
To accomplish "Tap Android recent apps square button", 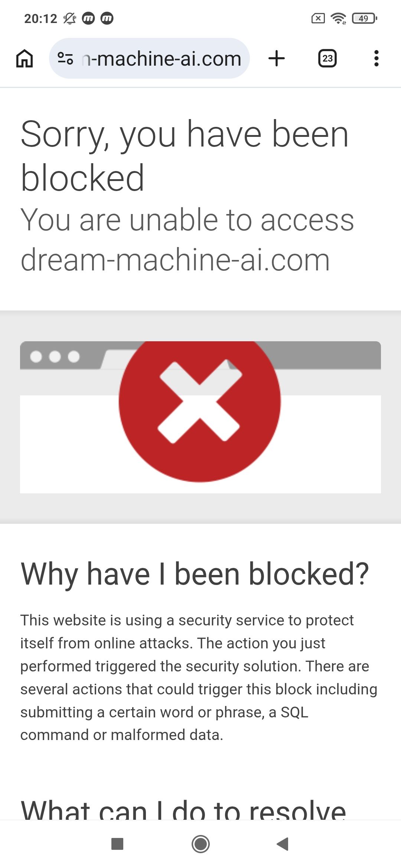I will (117, 844).
